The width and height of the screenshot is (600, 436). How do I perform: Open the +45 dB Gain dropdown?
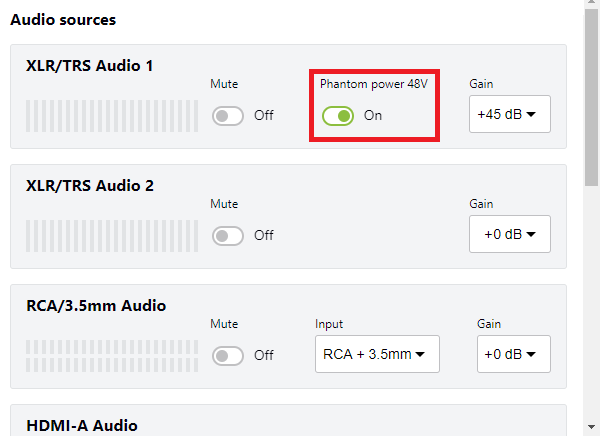coord(509,114)
